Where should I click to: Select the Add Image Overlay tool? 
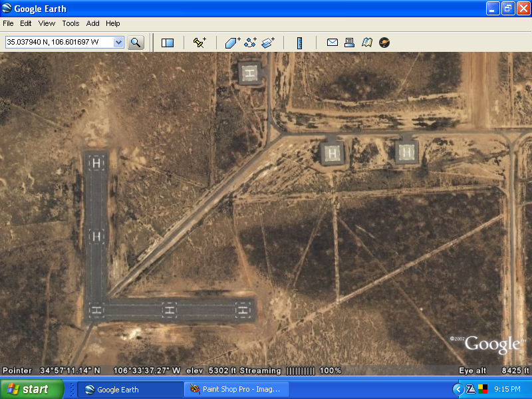point(268,43)
